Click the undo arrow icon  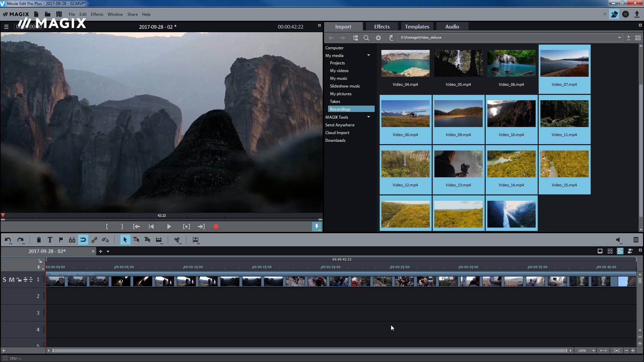pyautogui.click(x=8, y=240)
